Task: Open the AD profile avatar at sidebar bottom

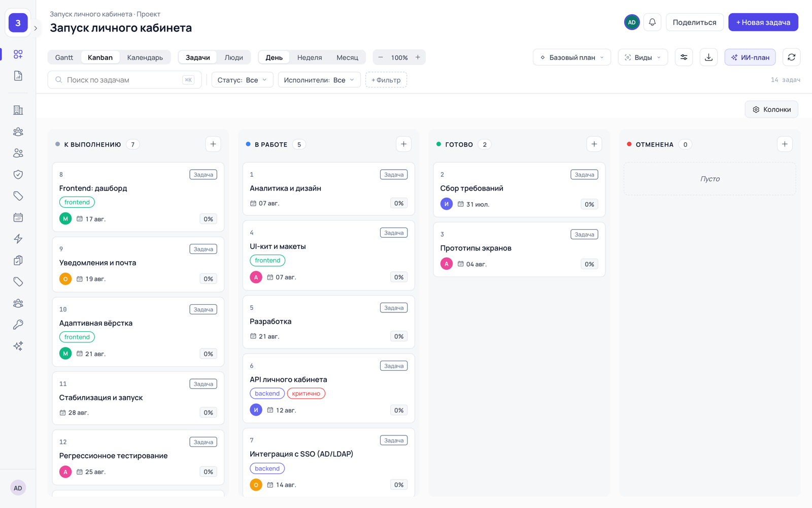Action: tap(18, 488)
